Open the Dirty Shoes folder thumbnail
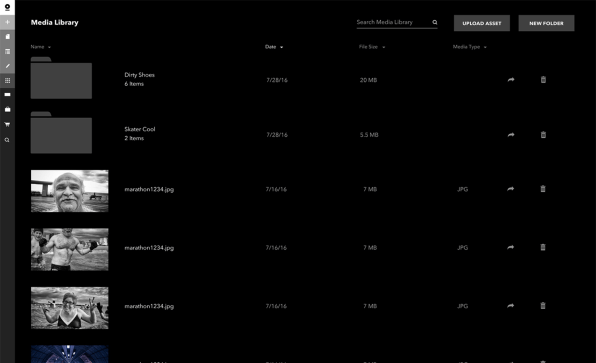596x363 pixels. tap(61, 78)
